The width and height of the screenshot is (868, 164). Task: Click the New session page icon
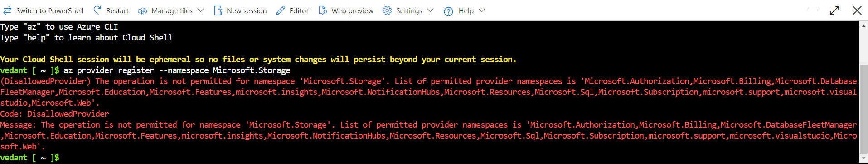coord(218,10)
